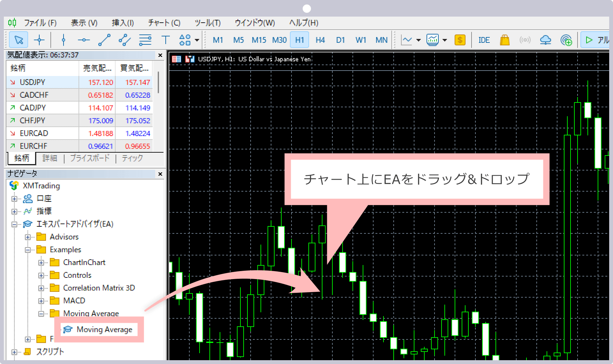
Task: Switch chart to W1 timeframe
Action: (361, 40)
